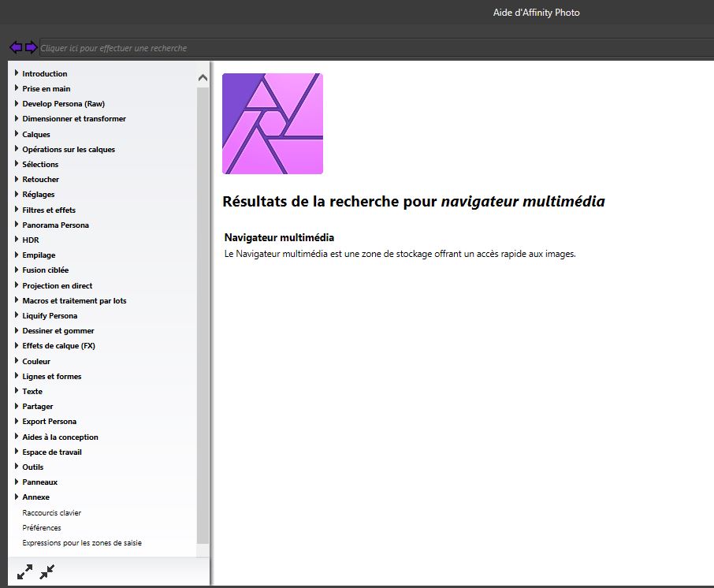
Task: Select Macros et traitement par lots label
Action: coord(74,300)
